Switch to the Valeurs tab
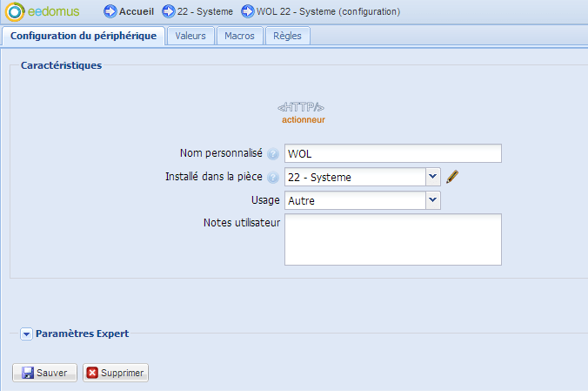Image resolution: width=588 pixels, height=391 pixels. coord(190,36)
